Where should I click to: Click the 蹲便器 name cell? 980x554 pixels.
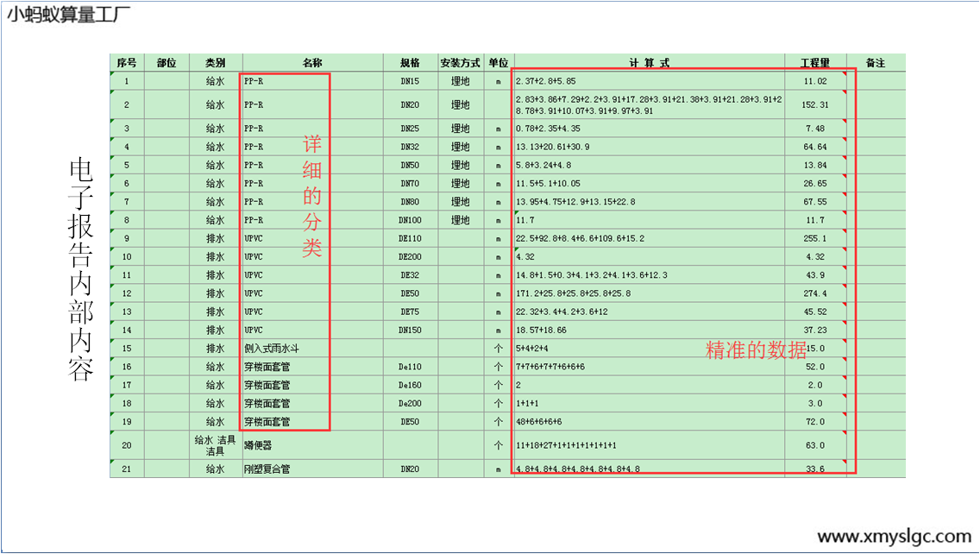tap(258, 445)
